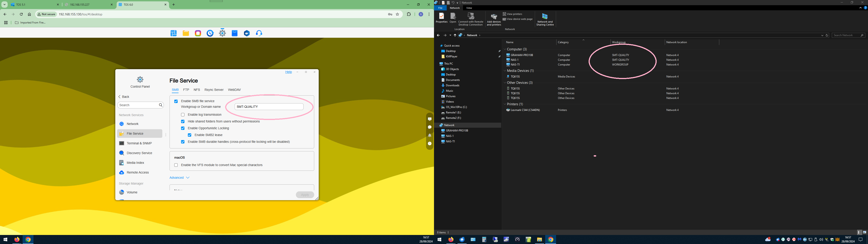Image resolution: width=868 pixels, height=244 pixels.
Task: Click the headset support icon in TOS dock
Action: [259, 33]
